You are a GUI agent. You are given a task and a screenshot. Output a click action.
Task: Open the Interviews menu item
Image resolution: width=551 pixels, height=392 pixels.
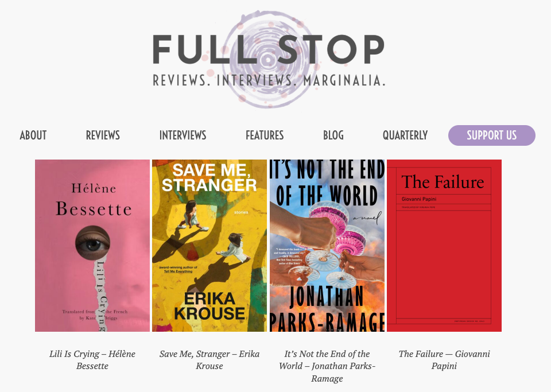coord(183,135)
